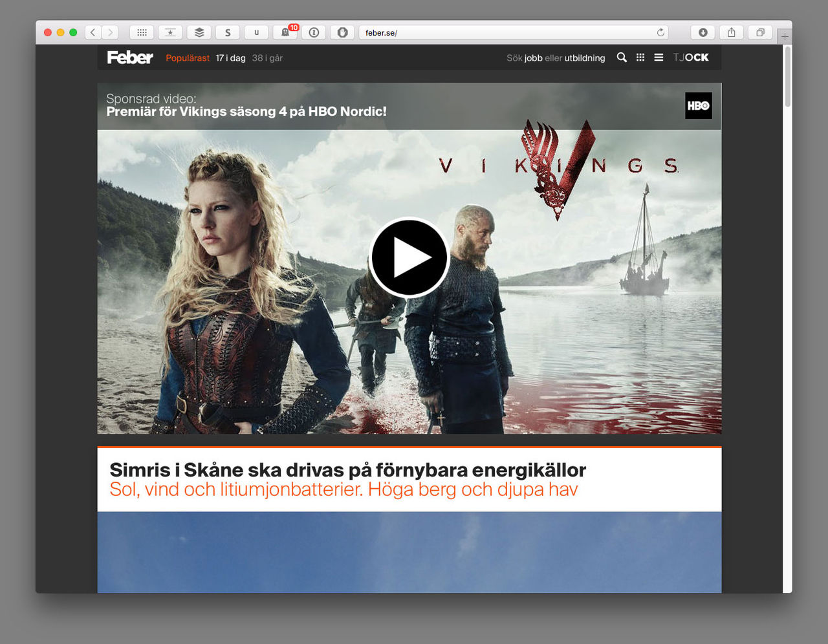This screenshot has width=828, height=644.
Task: Open the Vikings säsong 4 premiere headline
Action: pyautogui.click(x=246, y=111)
